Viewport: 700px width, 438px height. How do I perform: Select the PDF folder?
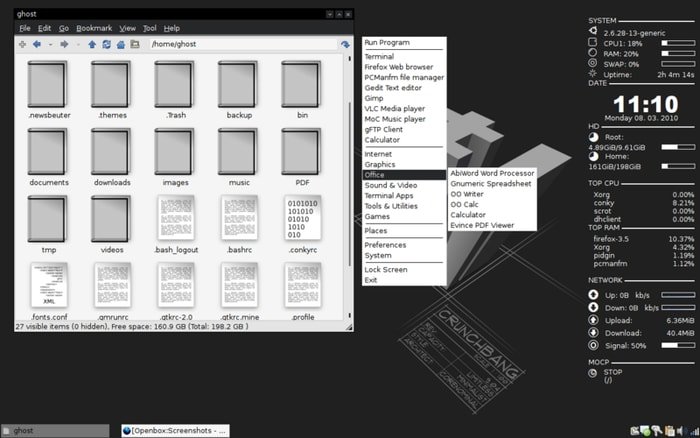point(302,157)
